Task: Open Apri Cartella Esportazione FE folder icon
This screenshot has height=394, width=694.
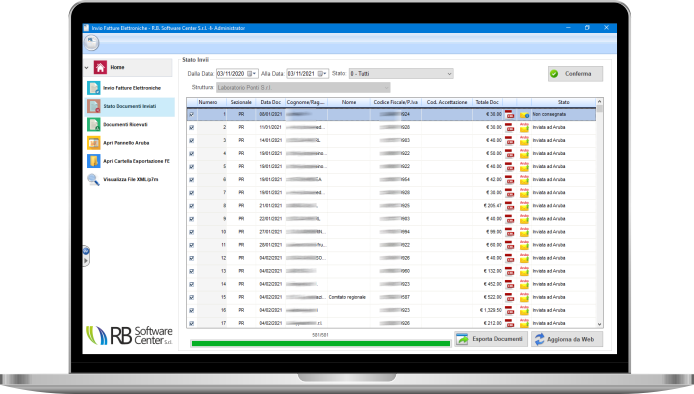Action: click(93, 161)
